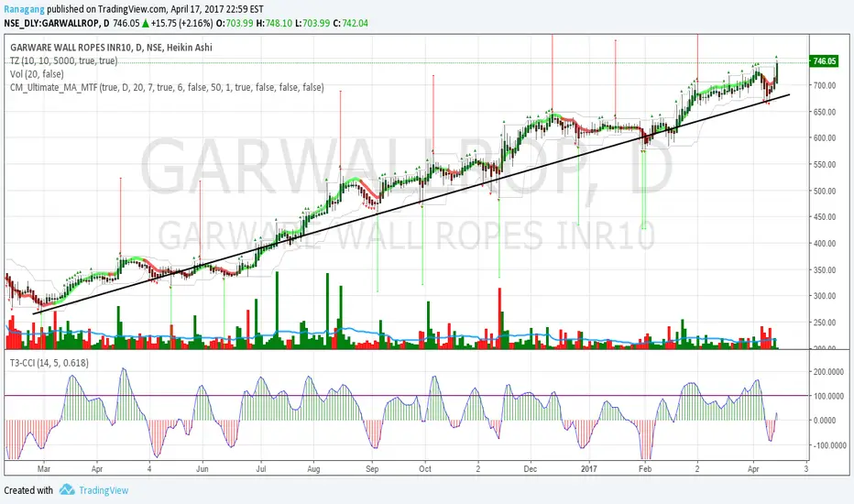The image size is (854, 504).
Task: Click the Aug label on the time axis
Action: pyautogui.click(x=313, y=468)
